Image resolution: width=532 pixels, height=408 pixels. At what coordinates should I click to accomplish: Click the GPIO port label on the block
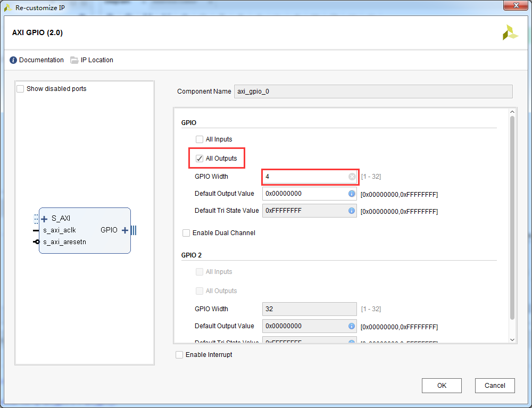[x=109, y=230]
